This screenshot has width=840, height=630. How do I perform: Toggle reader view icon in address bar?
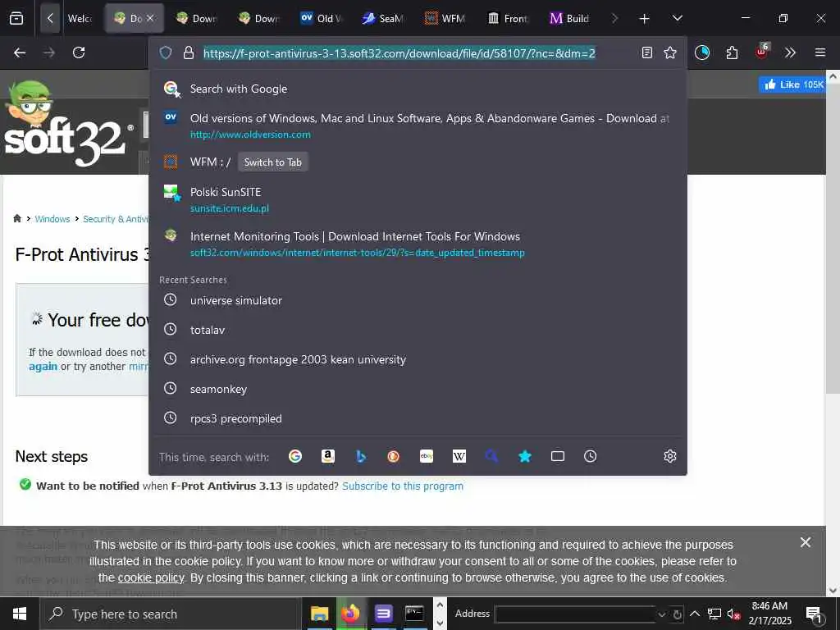pos(647,52)
